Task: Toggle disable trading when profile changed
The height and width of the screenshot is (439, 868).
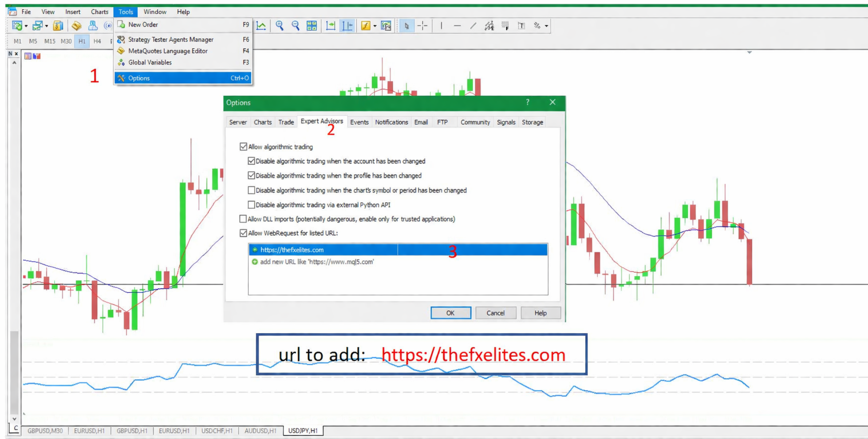Action: tap(251, 175)
